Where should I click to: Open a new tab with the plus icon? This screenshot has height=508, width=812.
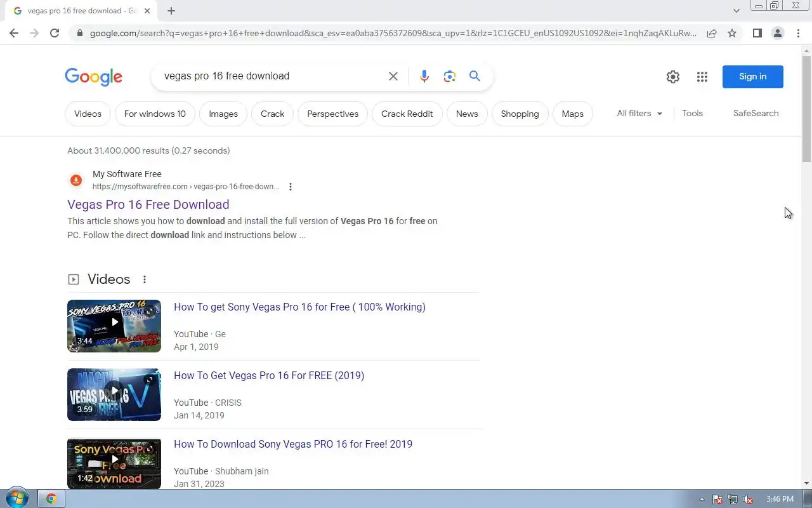(171, 11)
